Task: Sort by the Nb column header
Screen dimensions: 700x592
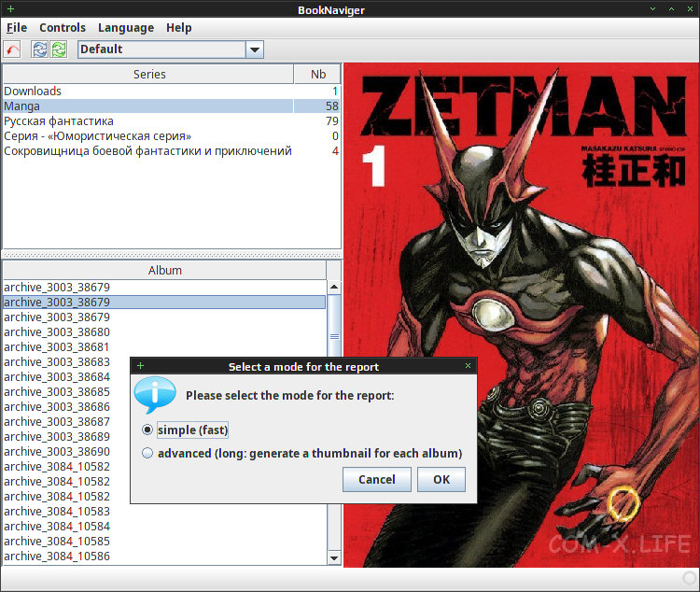Action: point(317,74)
